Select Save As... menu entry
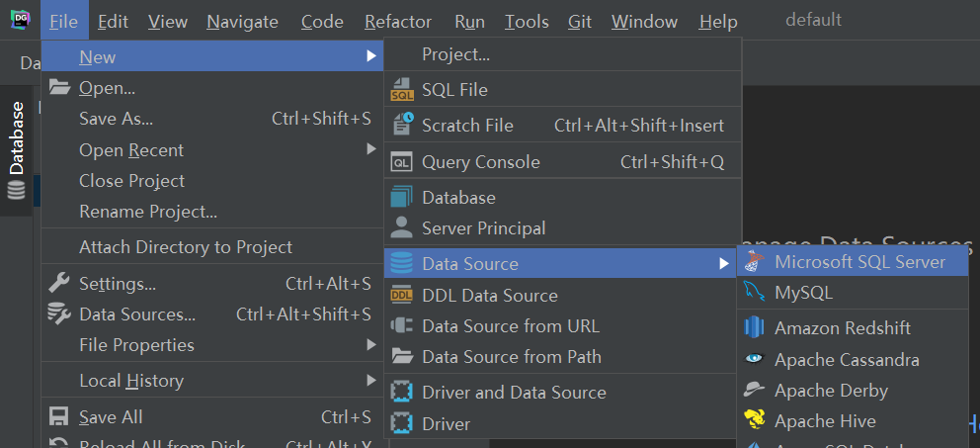The height and width of the screenshot is (448, 980). coord(212,119)
